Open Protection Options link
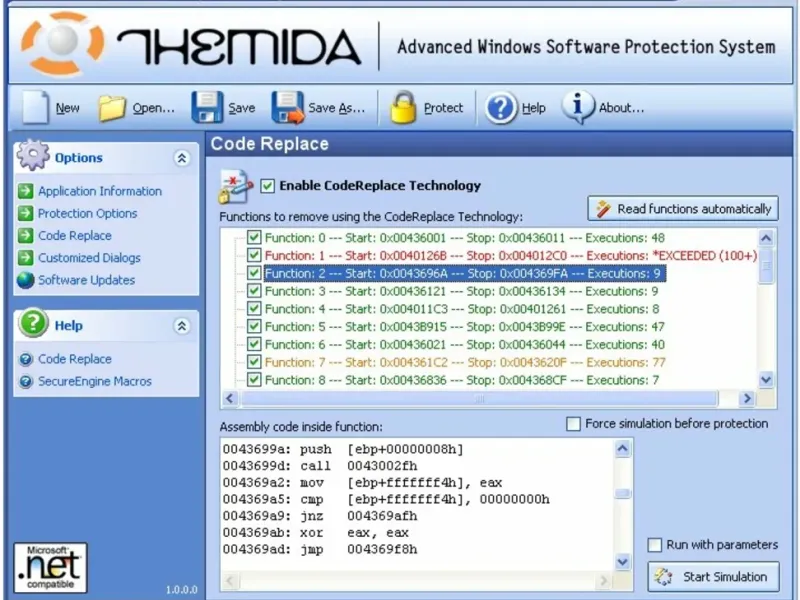800x600 pixels. 88,213
